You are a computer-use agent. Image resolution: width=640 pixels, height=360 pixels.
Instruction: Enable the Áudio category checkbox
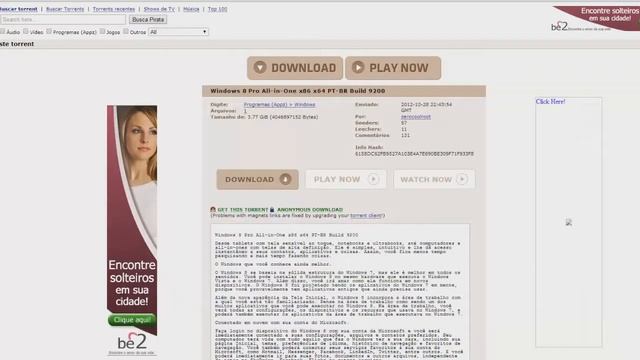(2, 31)
